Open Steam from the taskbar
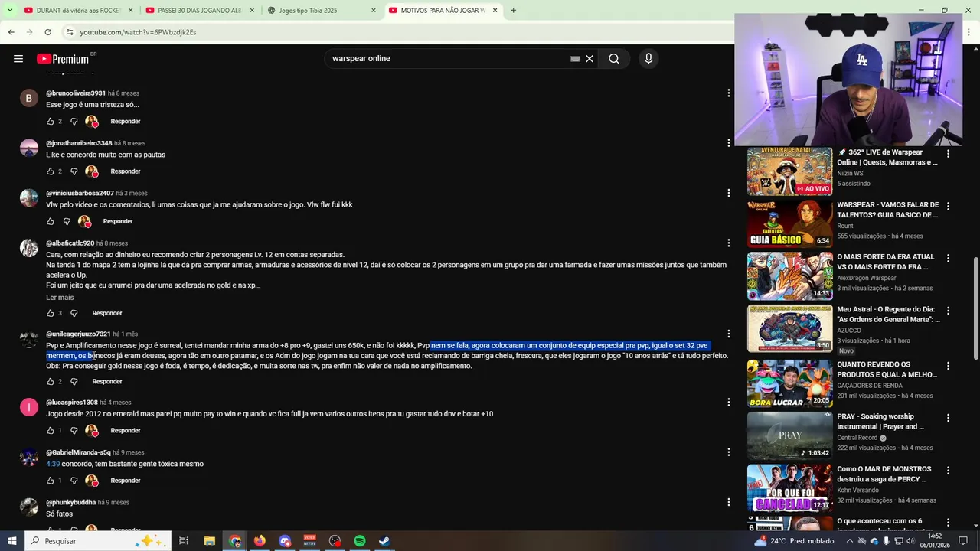Viewport: 980px width, 551px height. (x=384, y=541)
